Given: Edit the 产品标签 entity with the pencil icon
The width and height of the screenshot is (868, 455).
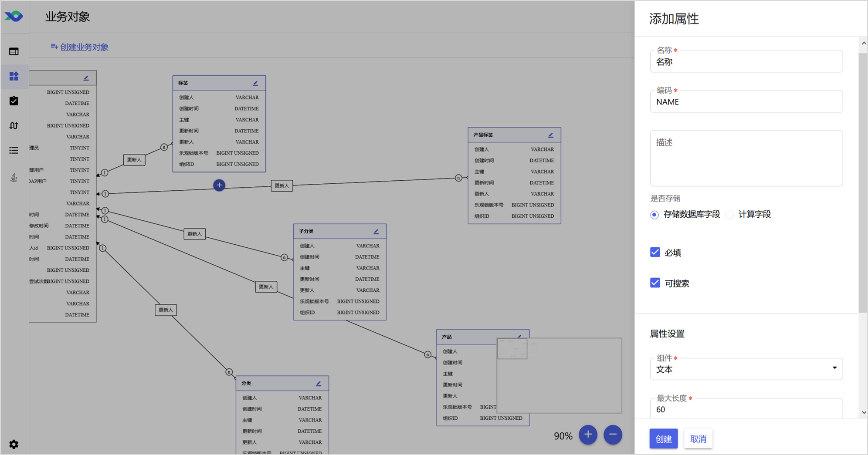Looking at the screenshot, I should (x=551, y=135).
